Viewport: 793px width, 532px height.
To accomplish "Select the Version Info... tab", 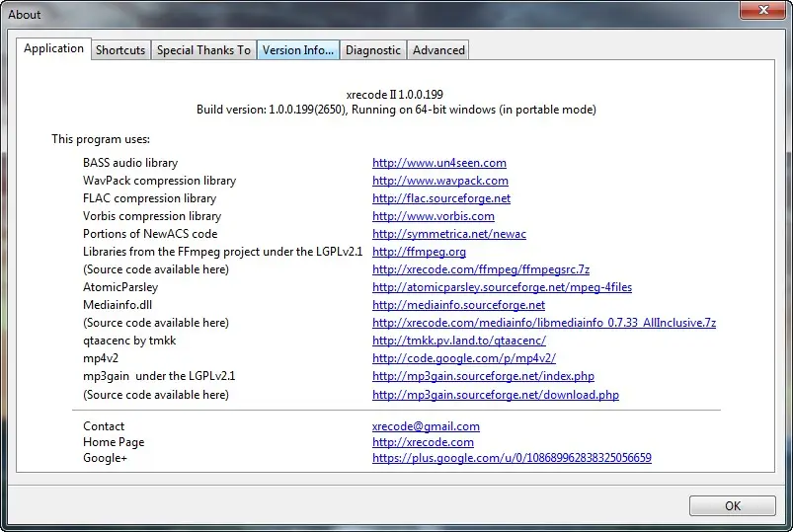I will coord(298,50).
